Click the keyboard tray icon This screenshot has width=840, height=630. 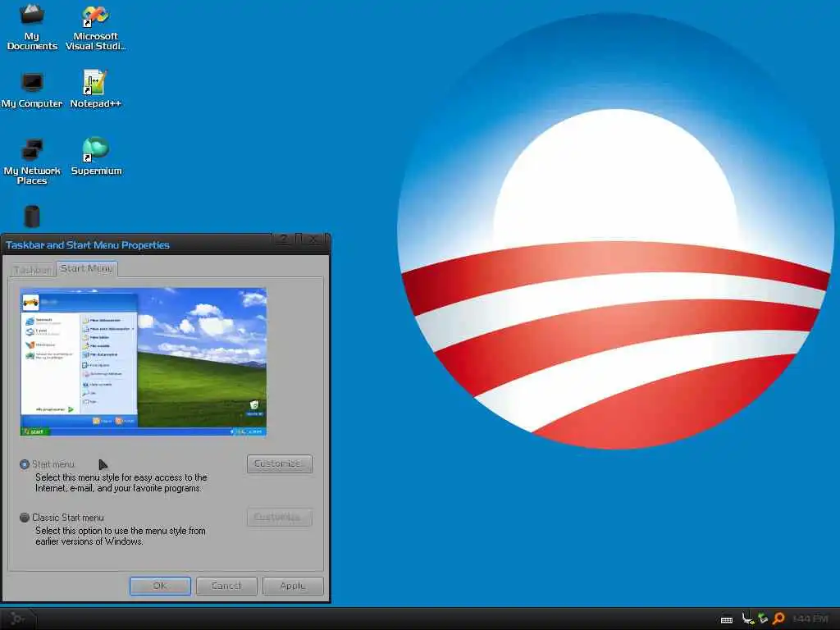pyautogui.click(x=727, y=619)
